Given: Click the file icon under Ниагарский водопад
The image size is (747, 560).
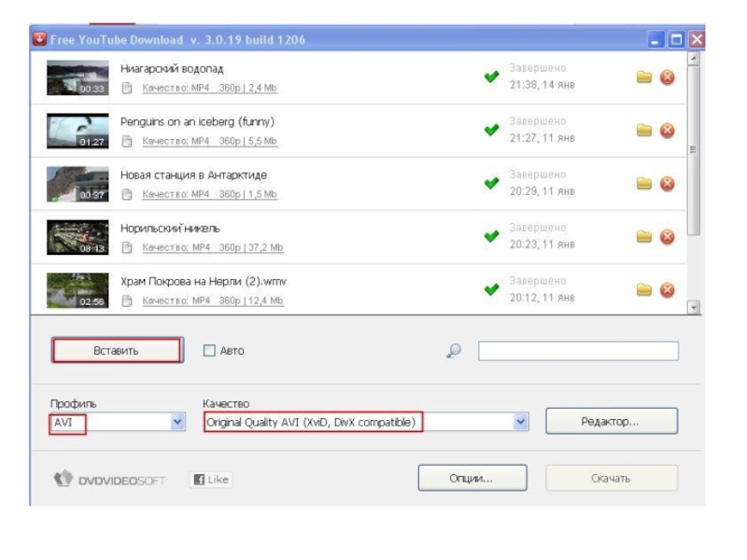Looking at the screenshot, I should 127,88.
